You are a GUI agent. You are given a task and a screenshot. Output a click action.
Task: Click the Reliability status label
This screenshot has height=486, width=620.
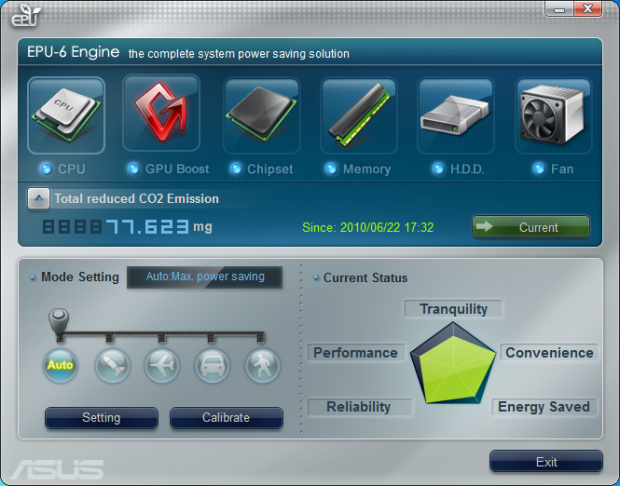[359, 407]
